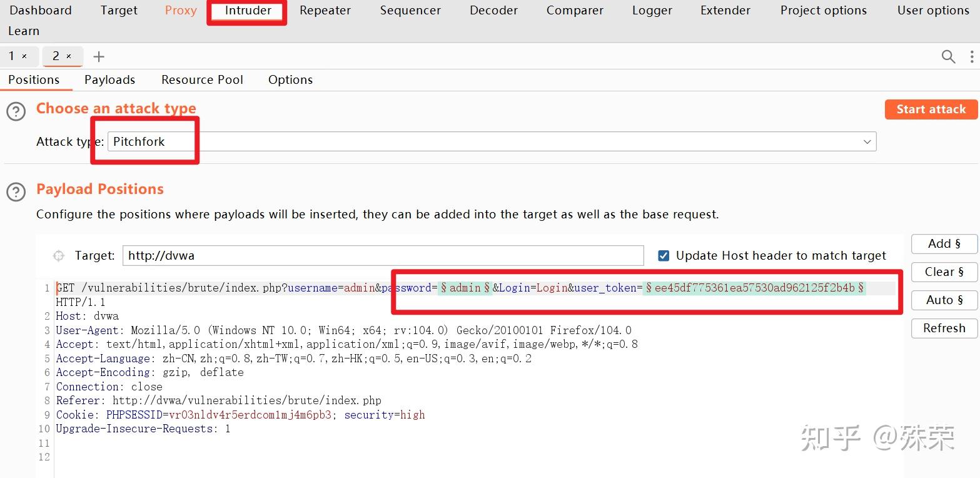This screenshot has width=980, height=478.
Task: Click the user_token payload value
Action: tap(754, 288)
